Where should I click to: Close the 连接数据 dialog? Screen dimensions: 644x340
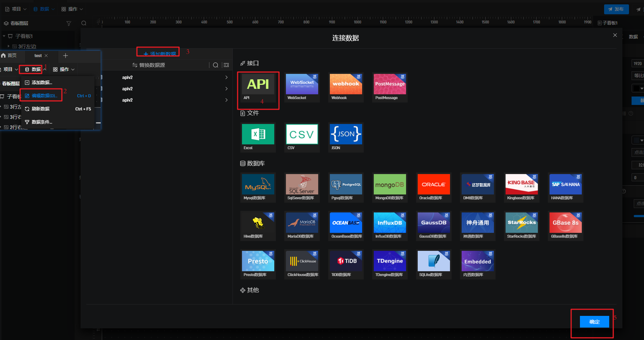coord(615,35)
